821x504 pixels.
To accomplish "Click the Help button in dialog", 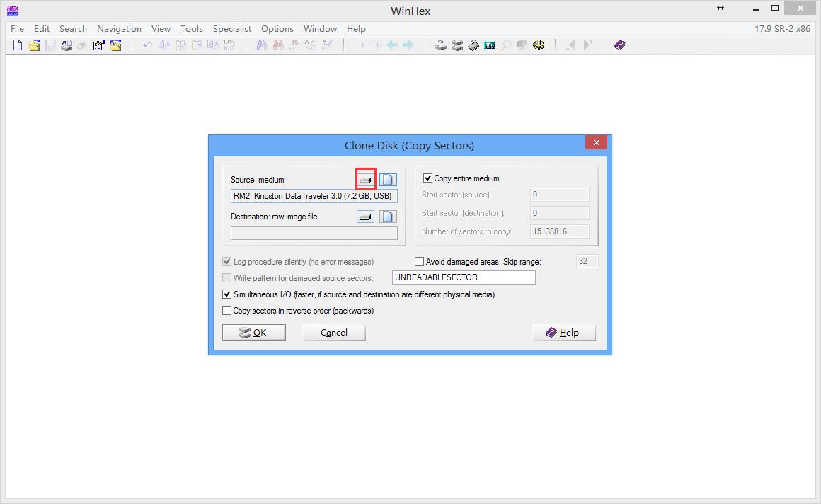I will (x=564, y=333).
